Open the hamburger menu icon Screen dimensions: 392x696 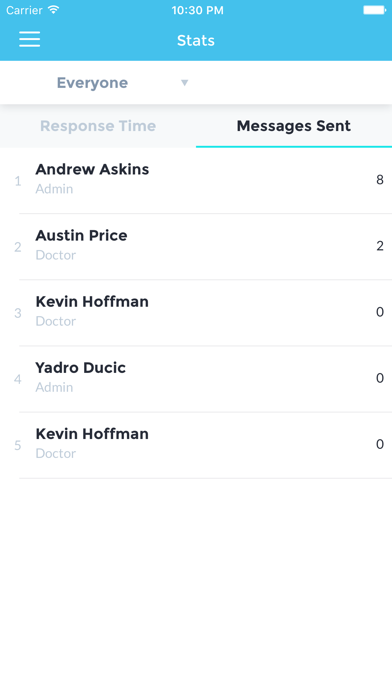(x=29, y=39)
